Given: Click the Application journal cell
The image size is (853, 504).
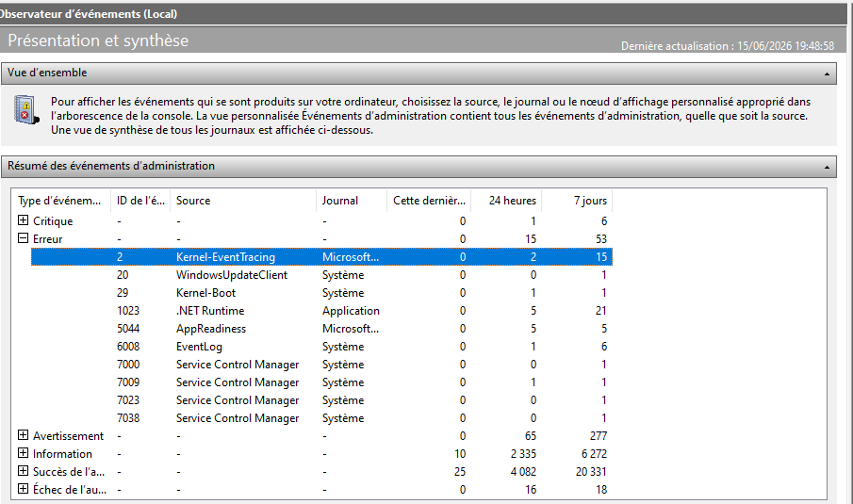Looking at the screenshot, I should pos(351,311).
